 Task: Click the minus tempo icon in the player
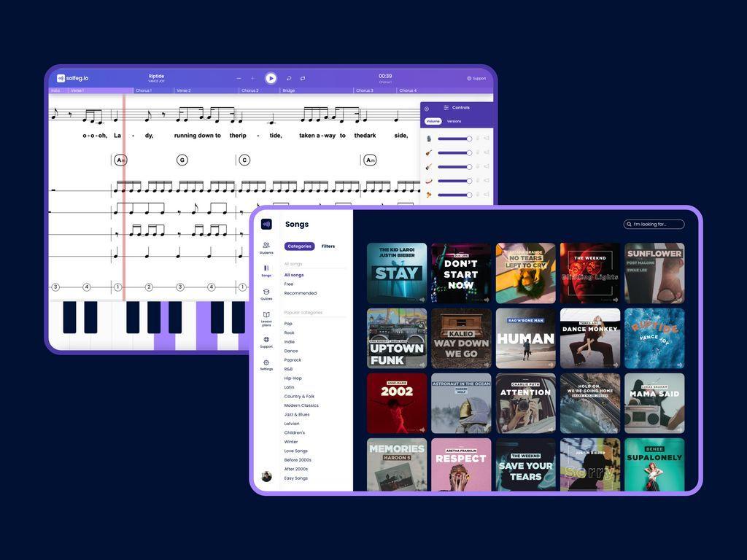[239, 78]
